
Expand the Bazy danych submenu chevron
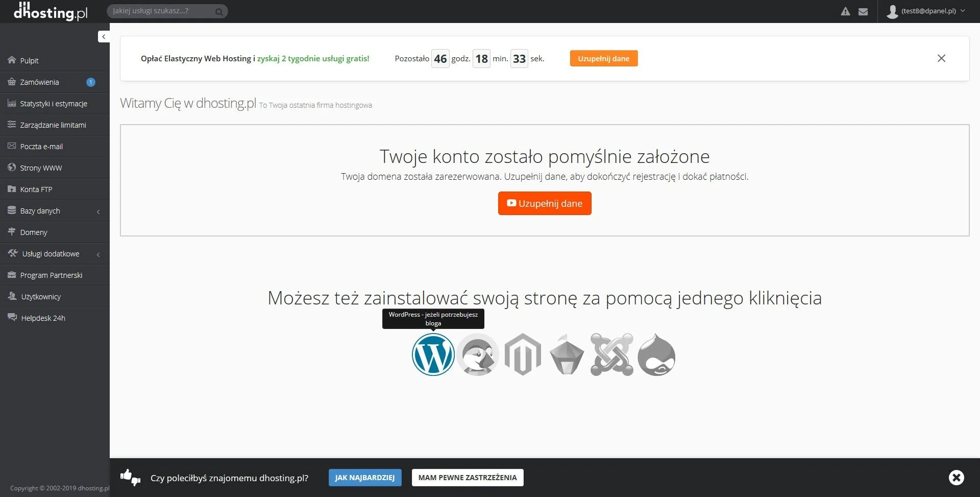point(98,211)
